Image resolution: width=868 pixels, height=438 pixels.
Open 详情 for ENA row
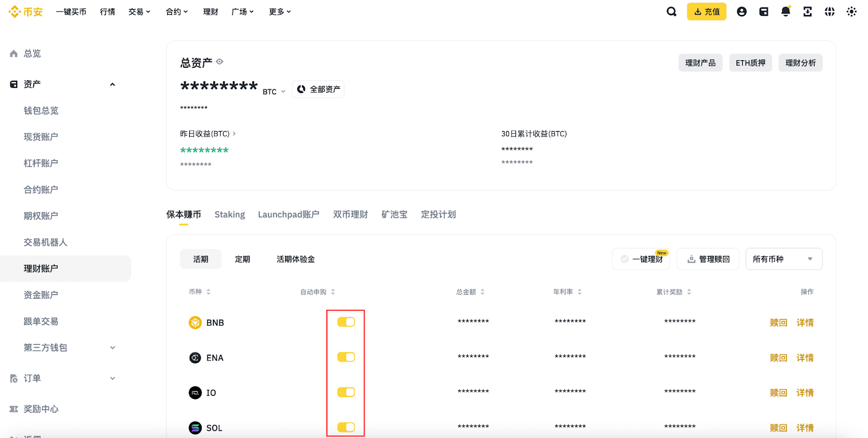click(805, 358)
